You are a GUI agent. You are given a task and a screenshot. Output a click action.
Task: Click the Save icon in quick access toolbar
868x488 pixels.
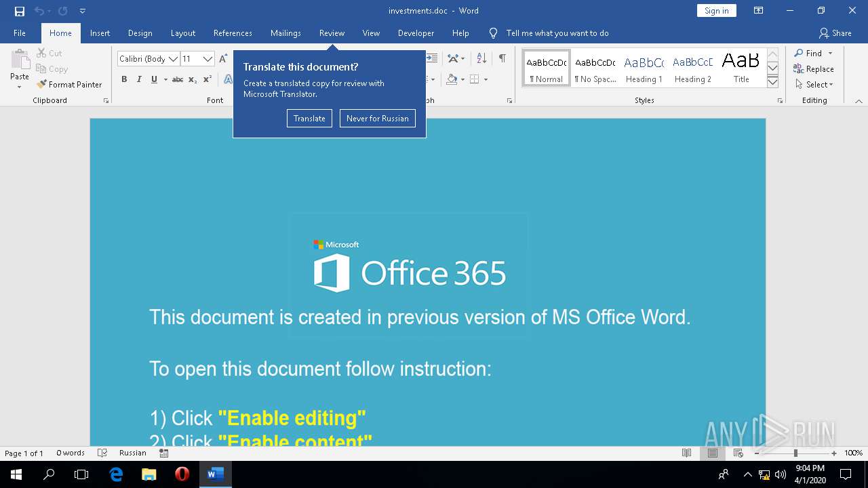coord(20,11)
